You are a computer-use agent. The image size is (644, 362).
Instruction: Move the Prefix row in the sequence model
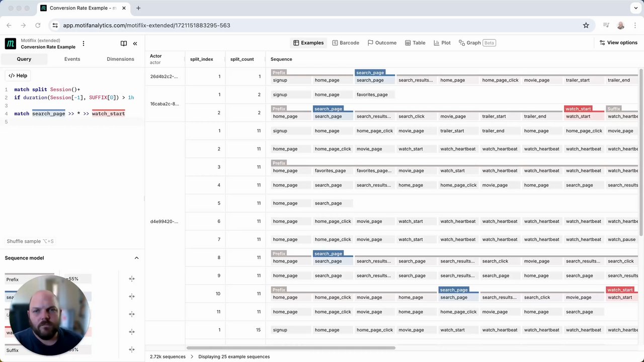(131, 279)
